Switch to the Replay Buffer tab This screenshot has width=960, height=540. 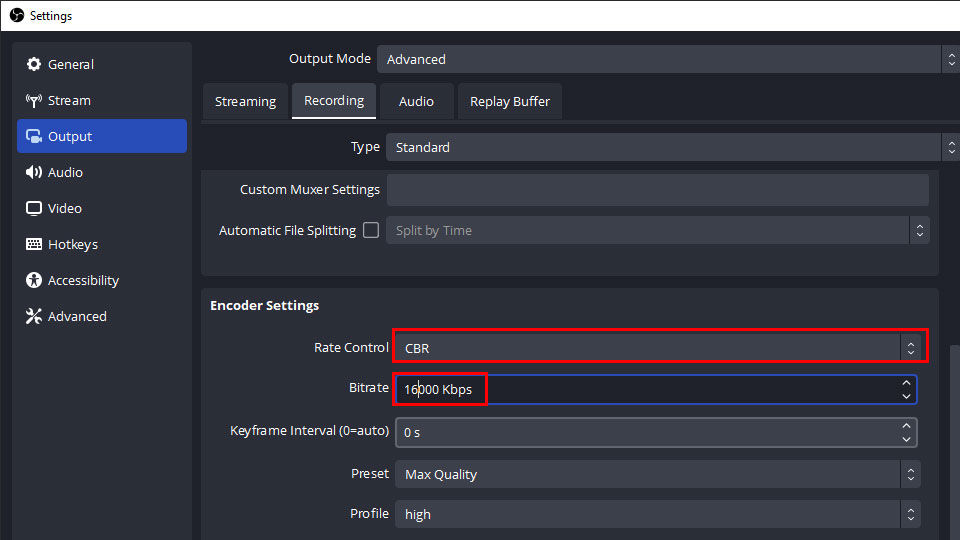coord(510,102)
